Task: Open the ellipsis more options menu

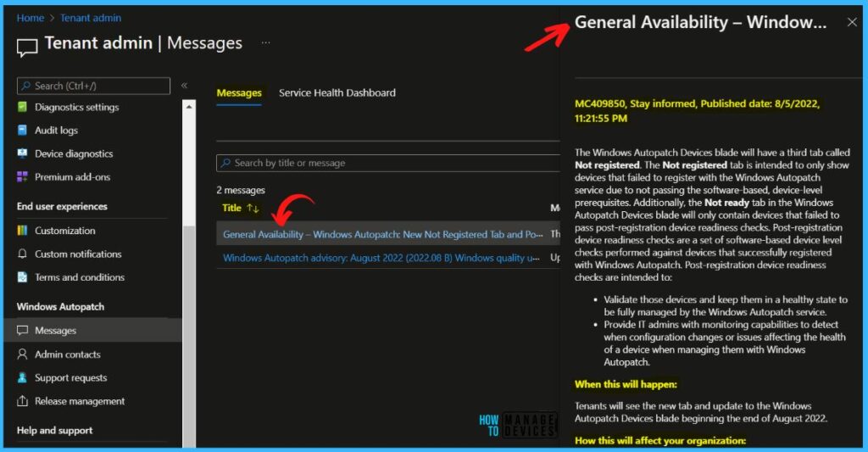Action: [x=265, y=42]
